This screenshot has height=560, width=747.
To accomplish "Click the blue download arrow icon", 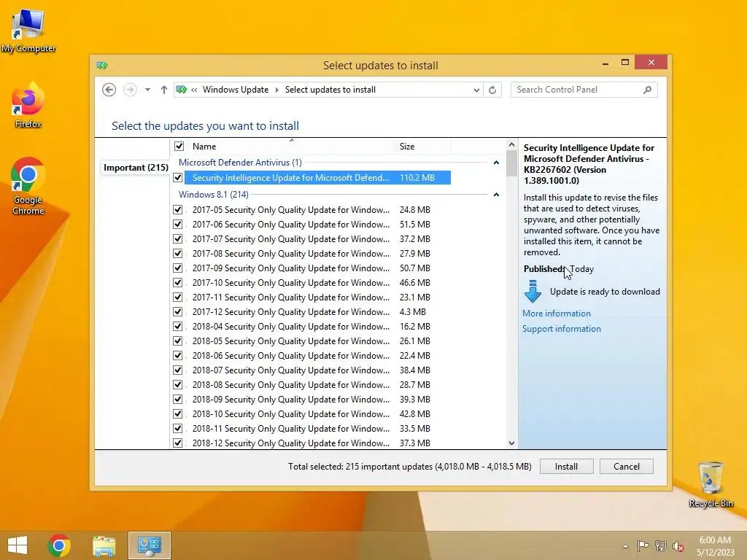I will tap(533, 292).
